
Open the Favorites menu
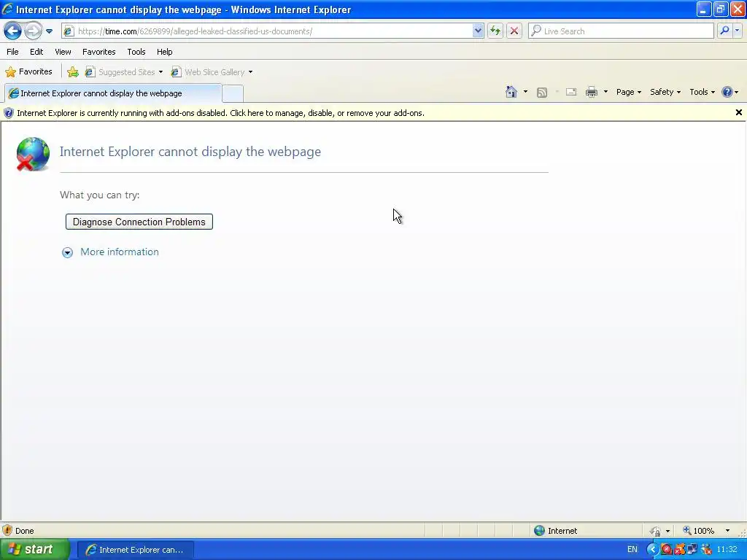click(99, 52)
